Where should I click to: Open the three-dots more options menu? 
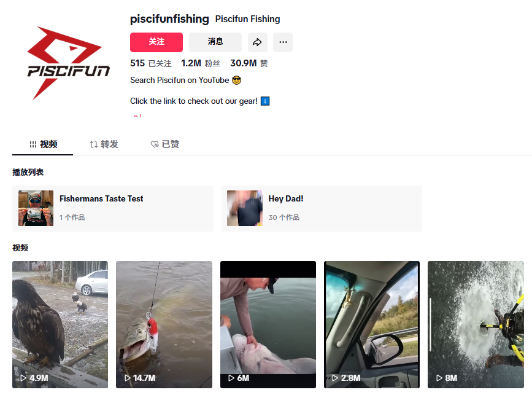[283, 42]
